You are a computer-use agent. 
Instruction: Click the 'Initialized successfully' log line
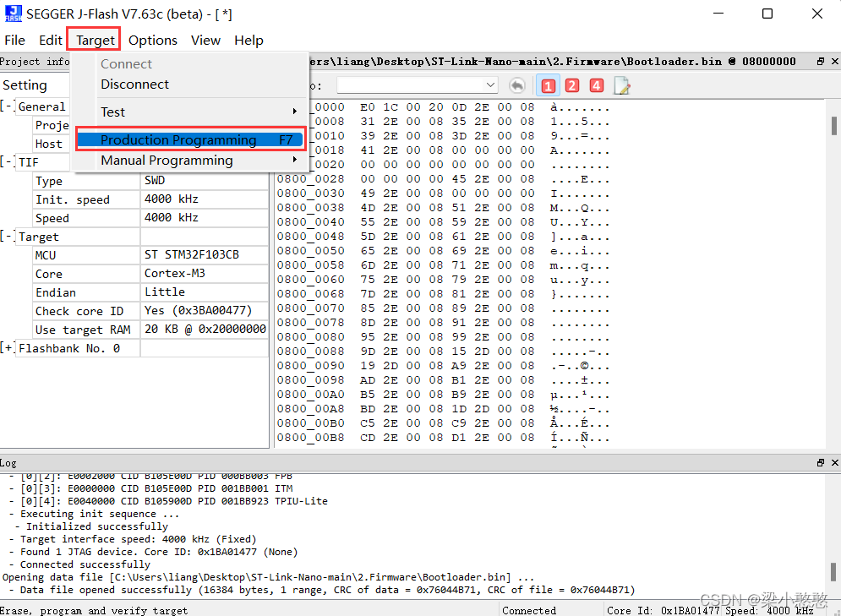(97, 526)
